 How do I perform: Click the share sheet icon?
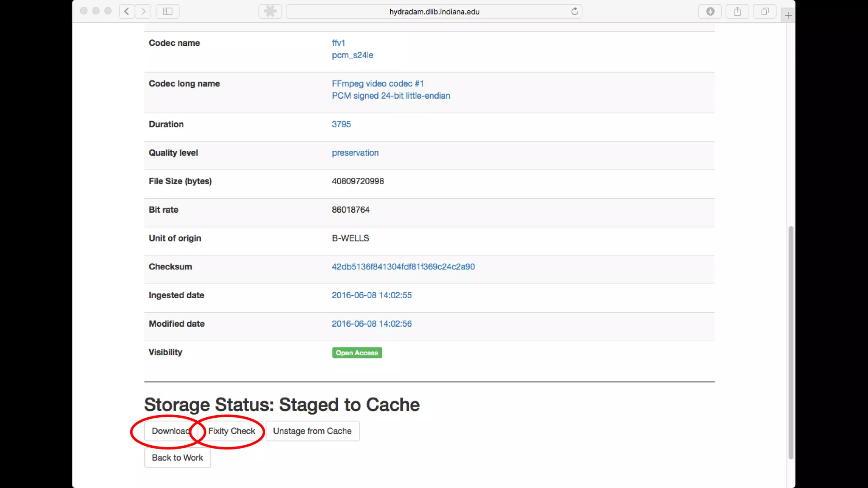(737, 11)
